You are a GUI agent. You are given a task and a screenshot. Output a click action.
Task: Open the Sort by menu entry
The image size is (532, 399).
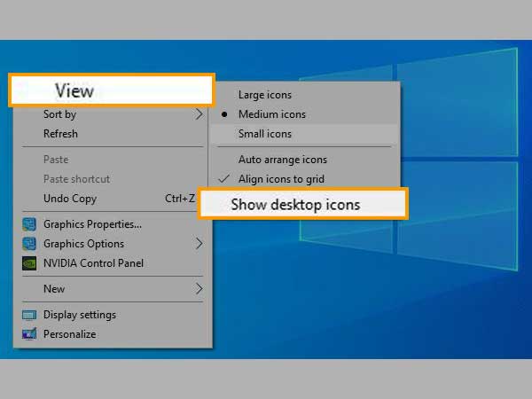(112, 114)
